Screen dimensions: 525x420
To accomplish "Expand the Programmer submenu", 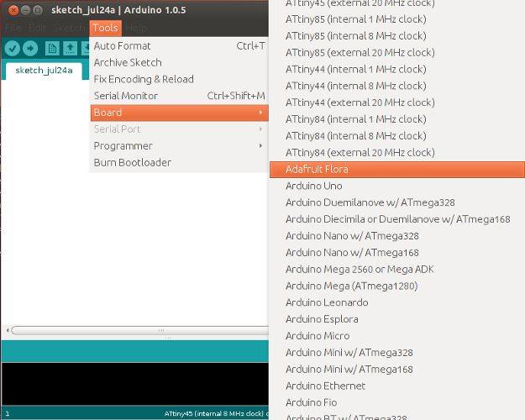I will (179, 146).
